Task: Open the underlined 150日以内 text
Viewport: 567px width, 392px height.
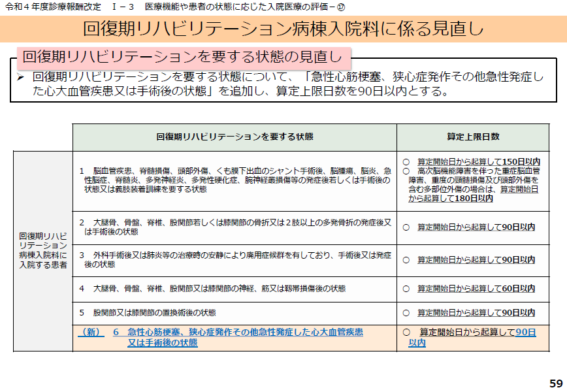Action: click(521, 161)
